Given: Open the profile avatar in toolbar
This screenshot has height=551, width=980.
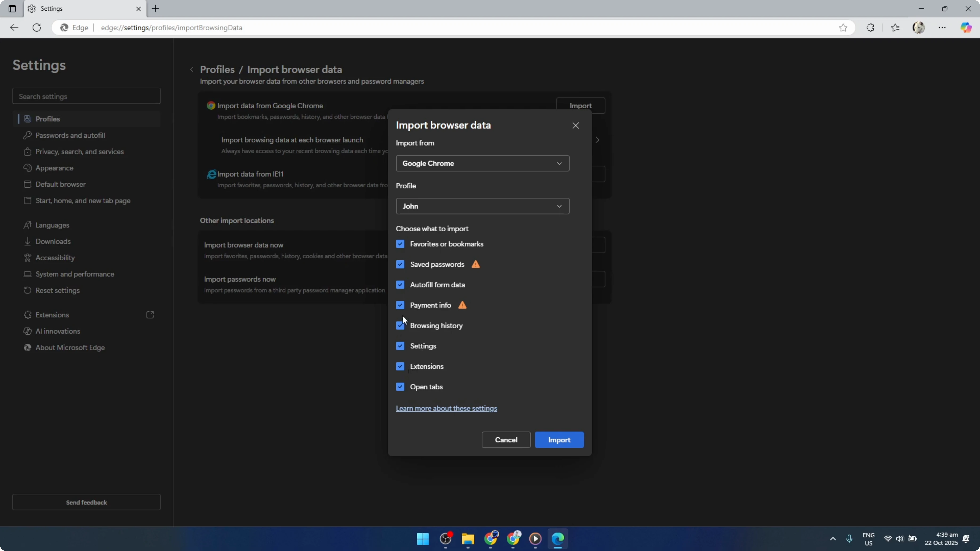Looking at the screenshot, I should pos(919,27).
